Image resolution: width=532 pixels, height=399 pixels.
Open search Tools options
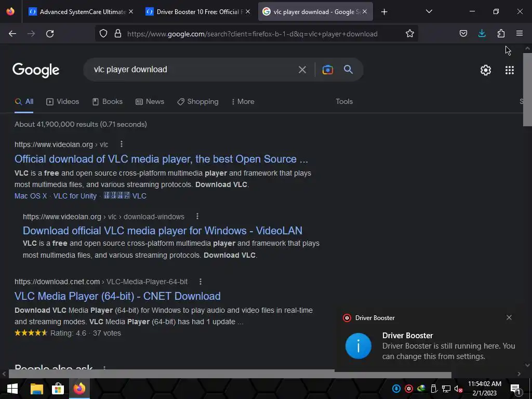(344, 101)
